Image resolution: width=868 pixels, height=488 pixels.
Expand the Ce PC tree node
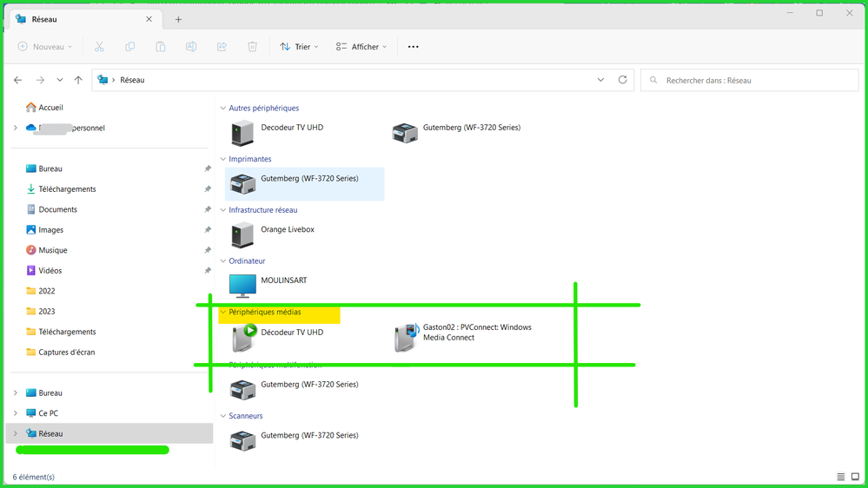click(x=16, y=413)
